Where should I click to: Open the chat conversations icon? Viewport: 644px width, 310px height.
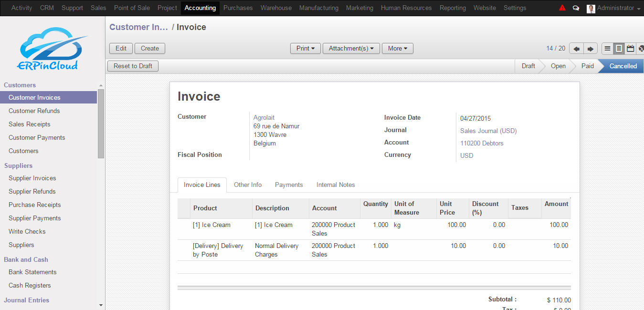pos(576,8)
